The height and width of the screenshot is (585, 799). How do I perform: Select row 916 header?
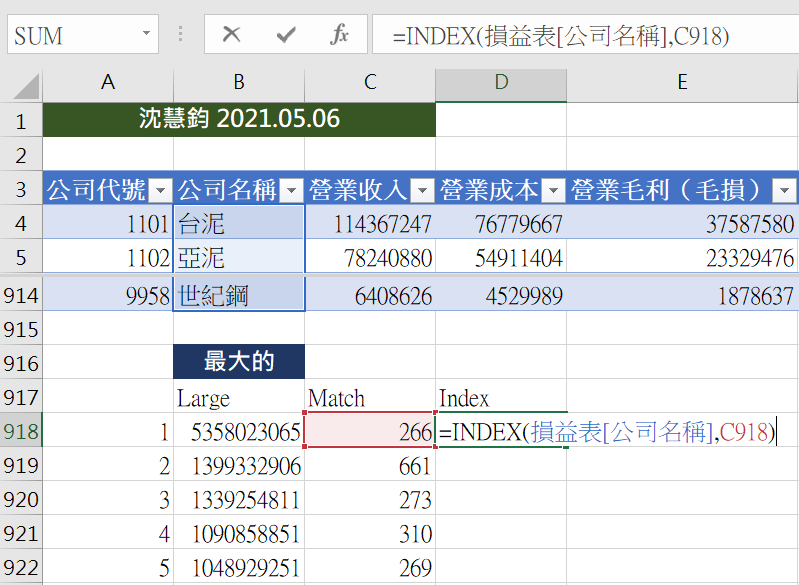pos(21,363)
